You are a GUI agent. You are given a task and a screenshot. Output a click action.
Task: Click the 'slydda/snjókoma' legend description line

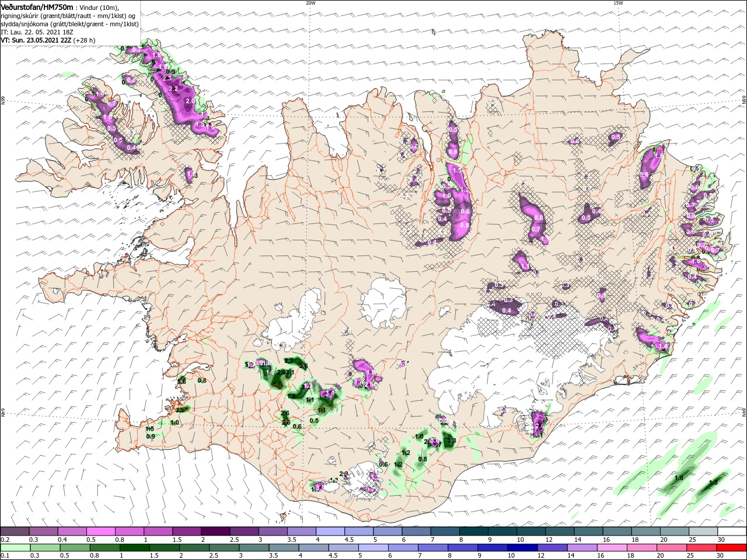69,24
